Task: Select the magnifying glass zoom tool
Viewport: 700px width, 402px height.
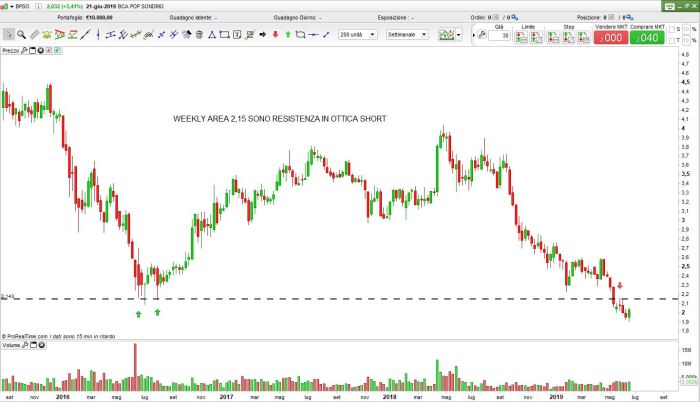Action: click(x=21, y=35)
